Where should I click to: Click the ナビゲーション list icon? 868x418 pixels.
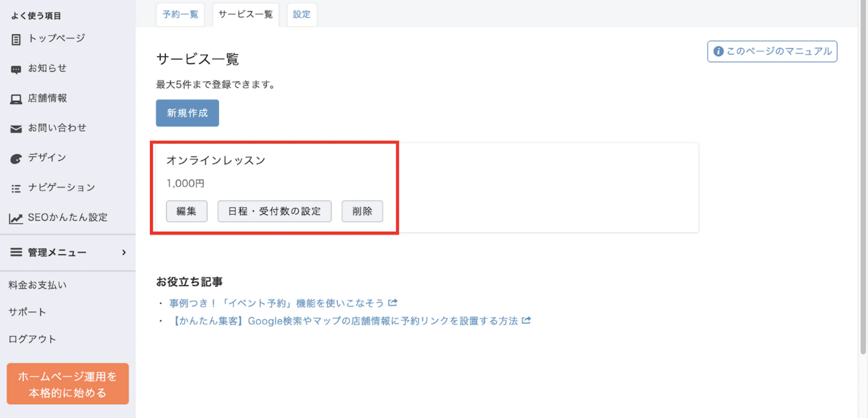click(x=16, y=188)
